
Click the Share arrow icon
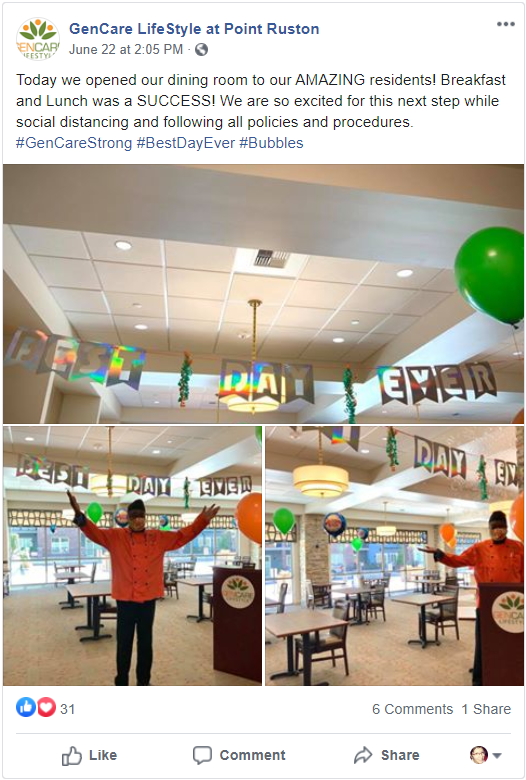coord(363,755)
